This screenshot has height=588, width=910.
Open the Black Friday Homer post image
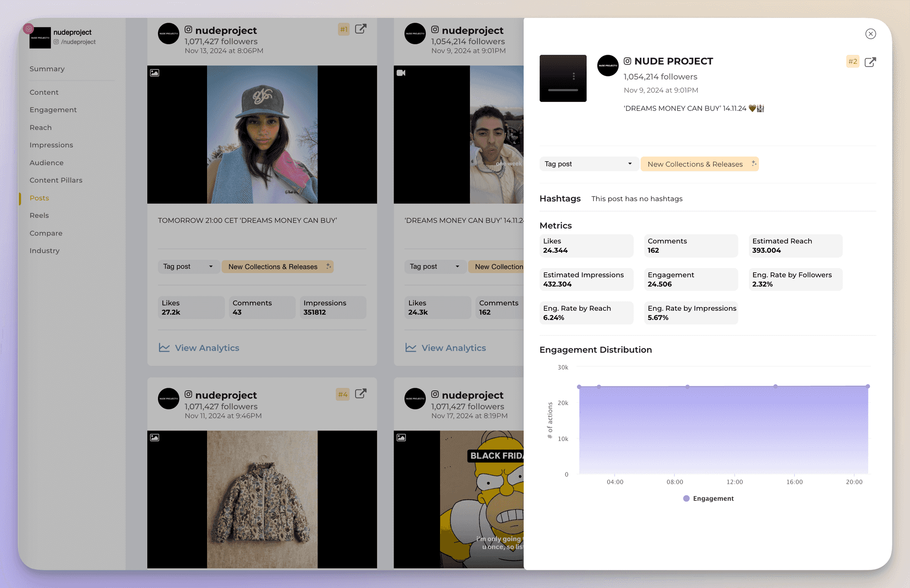pos(459,500)
